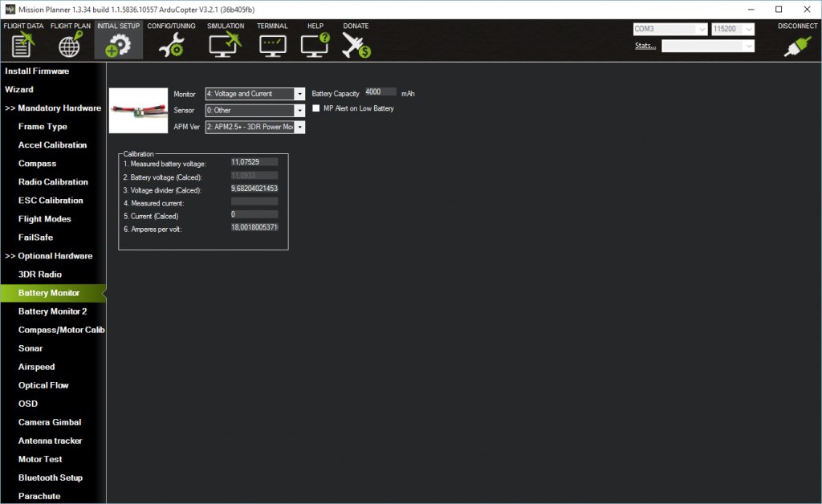Select the Initial Setup gear icon
822x504 pixels.
118,45
